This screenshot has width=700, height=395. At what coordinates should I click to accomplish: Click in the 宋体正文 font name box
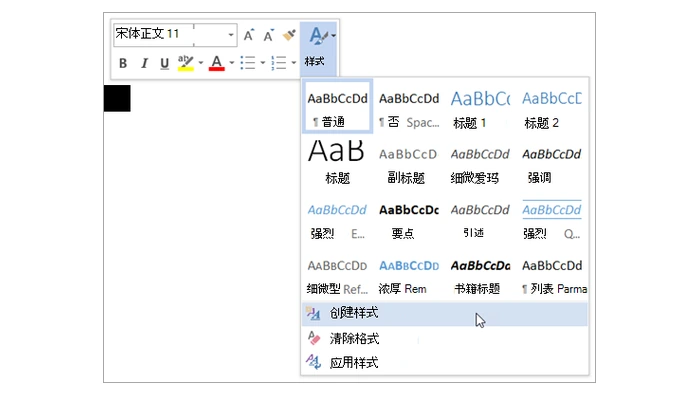pyautogui.click(x=153, y=34)
